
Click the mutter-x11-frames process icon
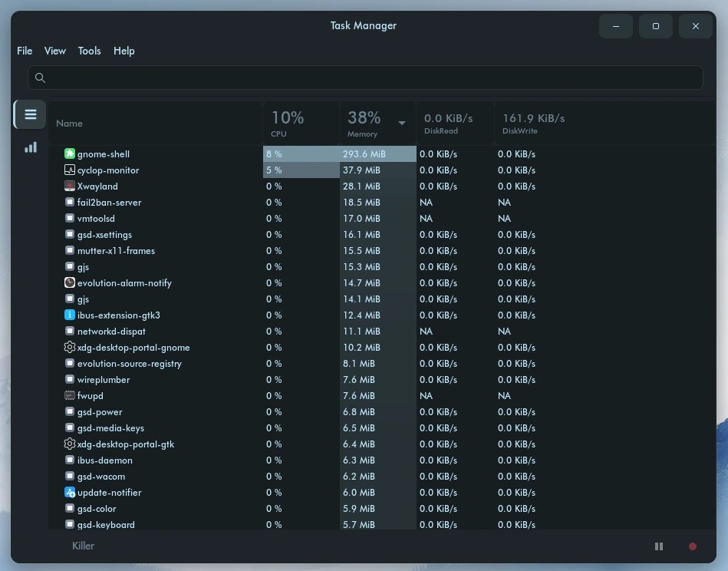[x=70, y=250]
